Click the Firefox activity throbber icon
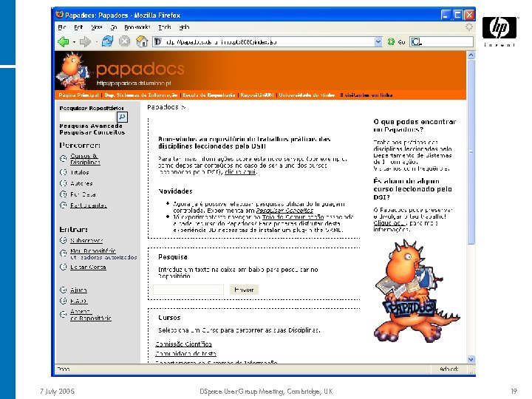This screenshot has width=532, height=399. point(469,27)
